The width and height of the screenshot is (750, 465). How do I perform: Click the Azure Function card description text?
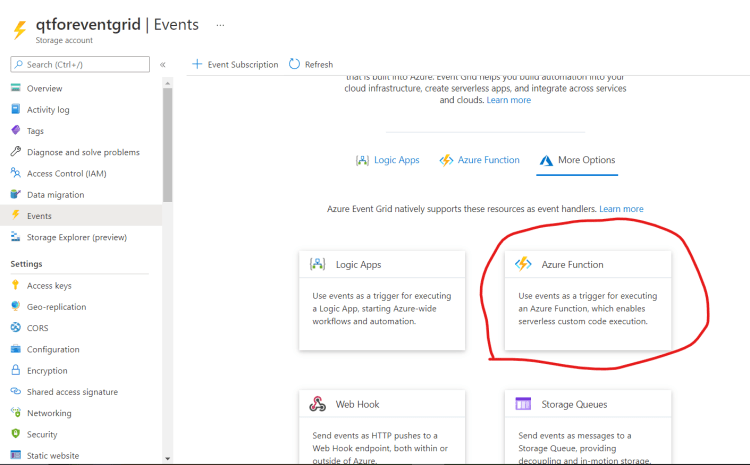587,309
